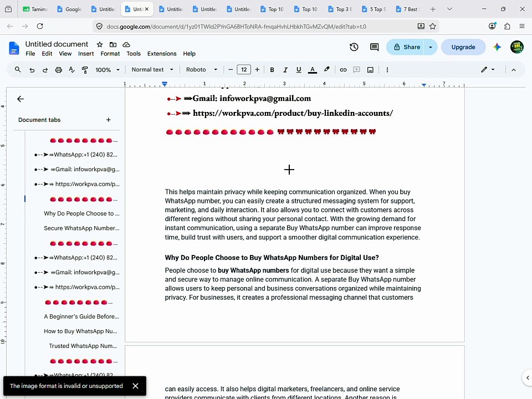Close the document tabs panel arrow
Image resolution: width=532 pixels, height=399 pixels.
21,99
